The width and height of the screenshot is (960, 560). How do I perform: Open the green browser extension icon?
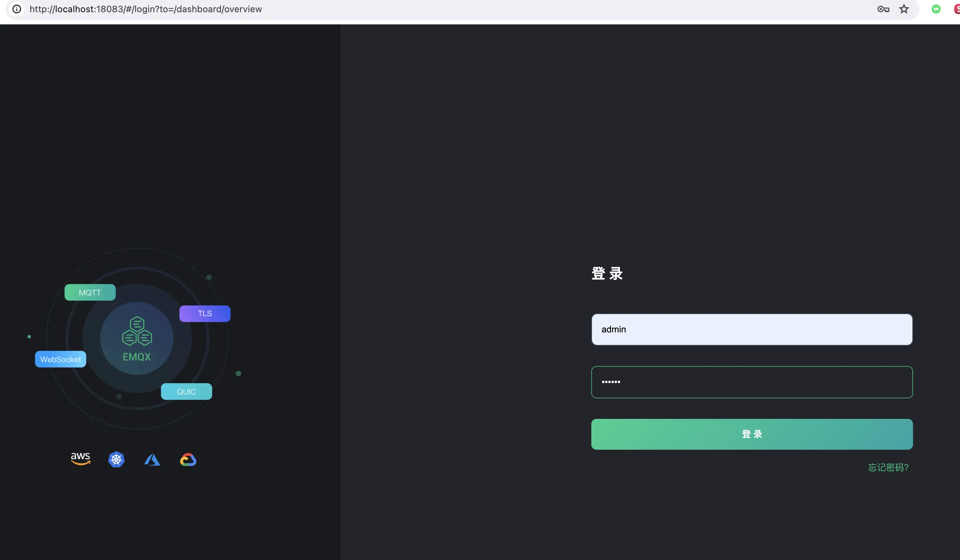[x=936, y=9]
